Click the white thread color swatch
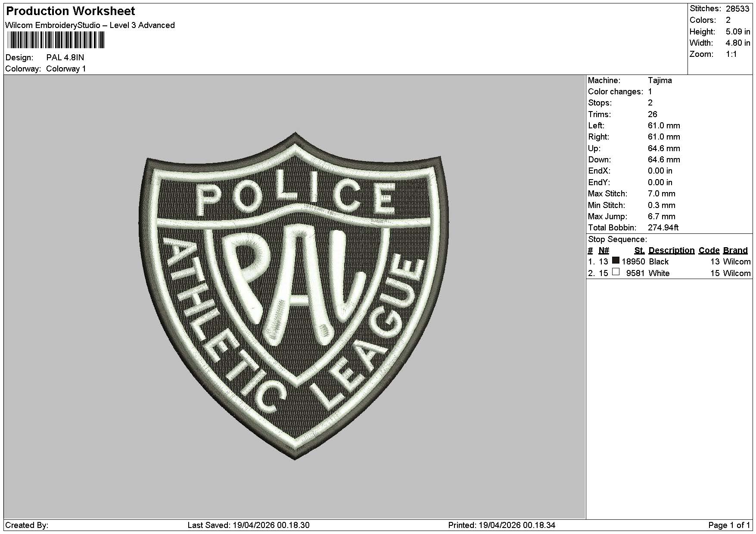The image size is (756, 534). tap(616, 272)
